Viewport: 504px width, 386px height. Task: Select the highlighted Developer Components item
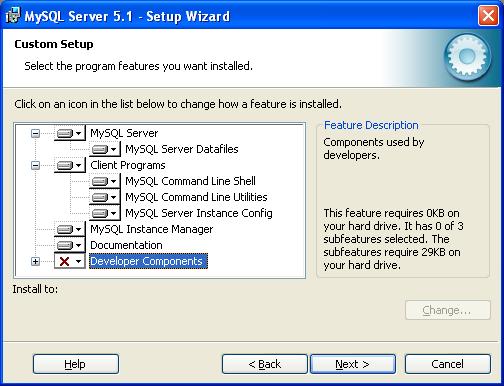[x=148, y=261]
